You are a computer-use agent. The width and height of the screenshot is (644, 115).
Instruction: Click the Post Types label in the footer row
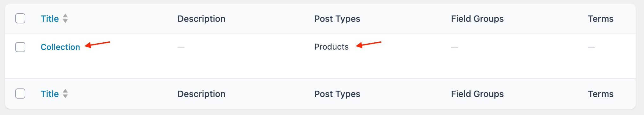pos(337,94)
